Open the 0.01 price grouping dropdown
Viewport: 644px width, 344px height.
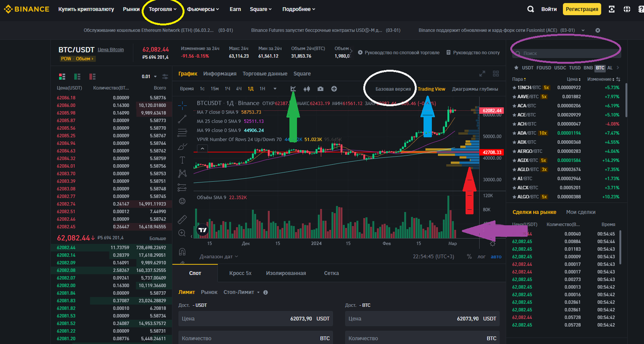pos(150,77)
